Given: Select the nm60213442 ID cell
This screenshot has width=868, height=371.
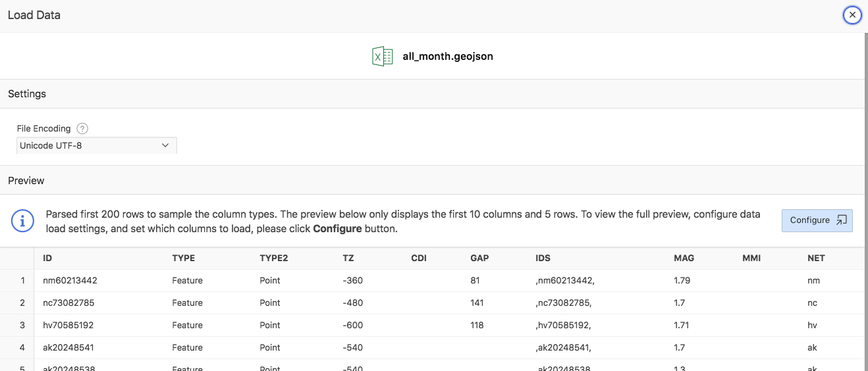Looking at the screenshot, I should [x=70, y=280].
